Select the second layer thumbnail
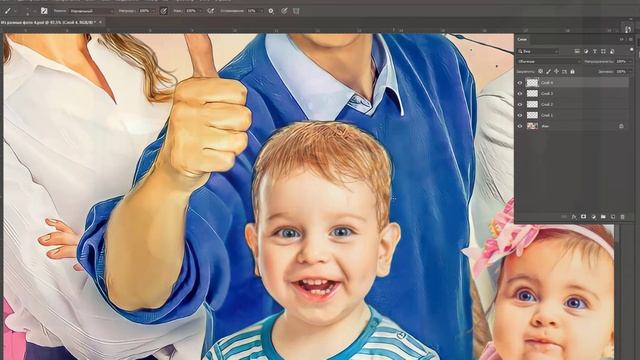640x360 pixels. [x=532, y=93]
